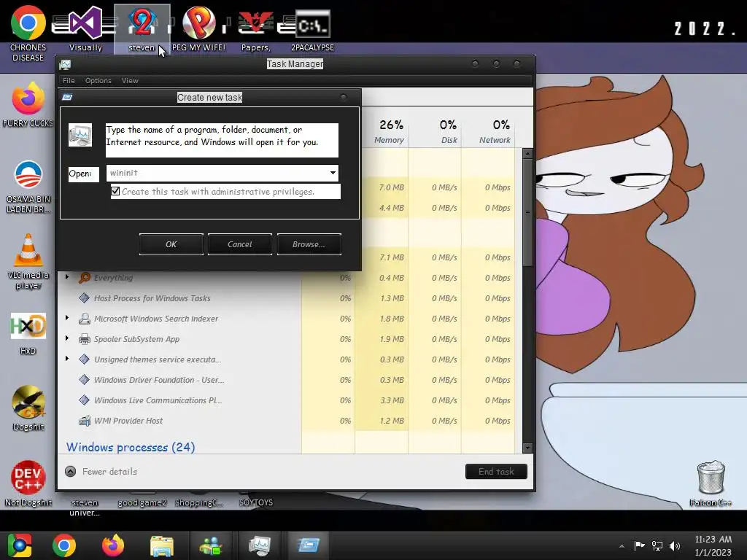Image resolution: width=747 pixels, height=560 pixels.
Task: Switch to Task Manager taskbar button
Action: coord(260,545)
